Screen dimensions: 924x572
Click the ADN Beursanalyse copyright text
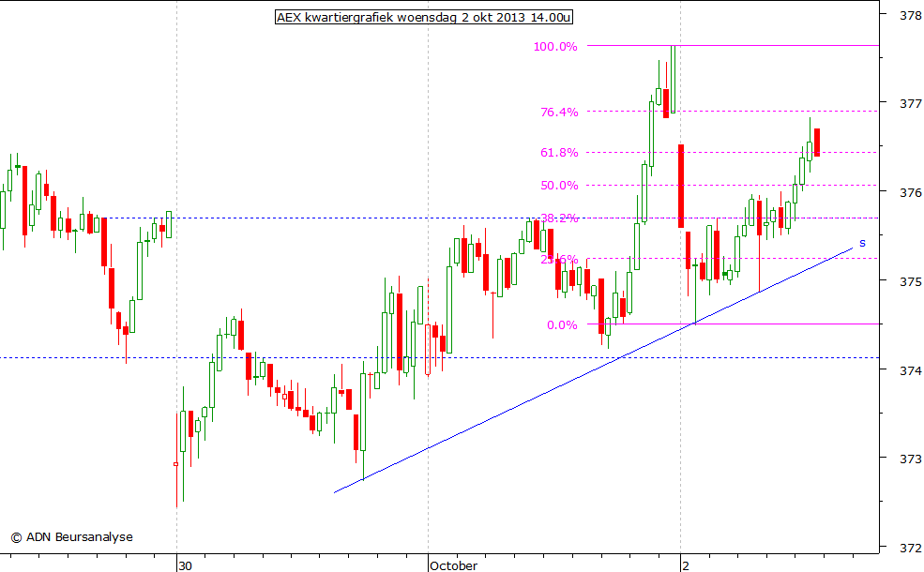click(72, 537)
